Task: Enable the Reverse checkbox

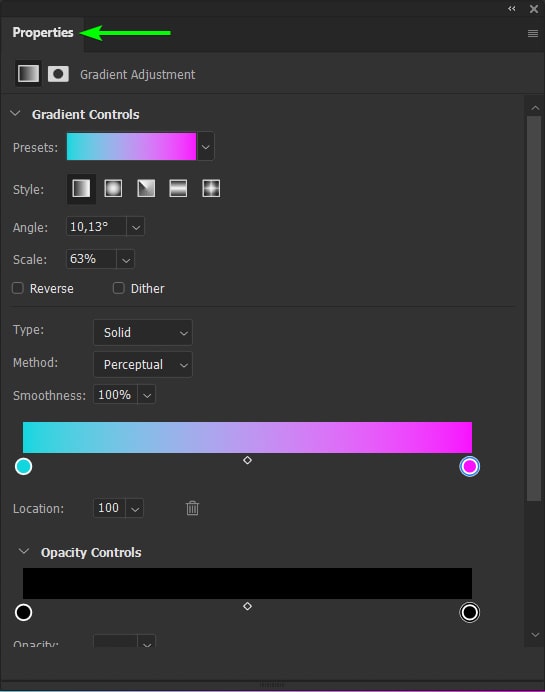Action: pos(18,288)
